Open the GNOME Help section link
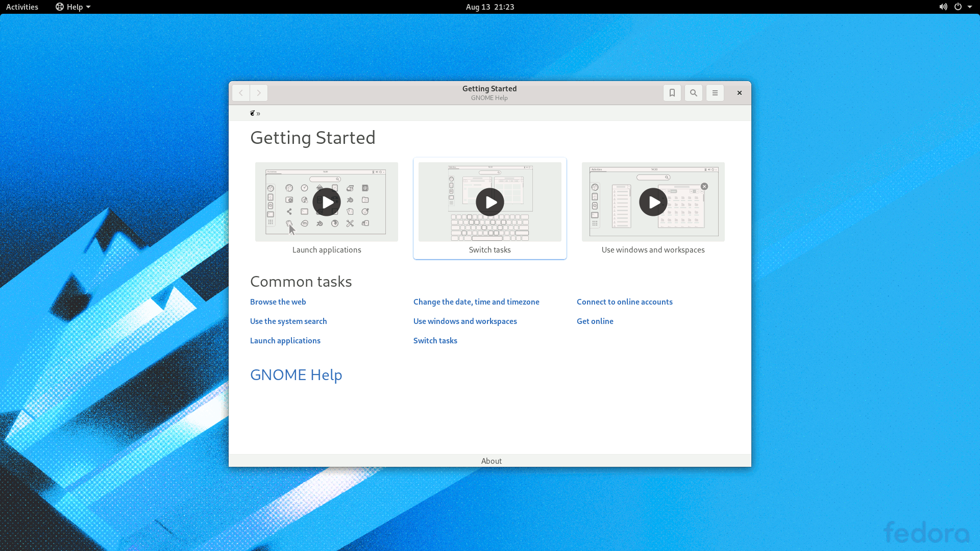This screenshot has height=551, width=980. (296, 375)
